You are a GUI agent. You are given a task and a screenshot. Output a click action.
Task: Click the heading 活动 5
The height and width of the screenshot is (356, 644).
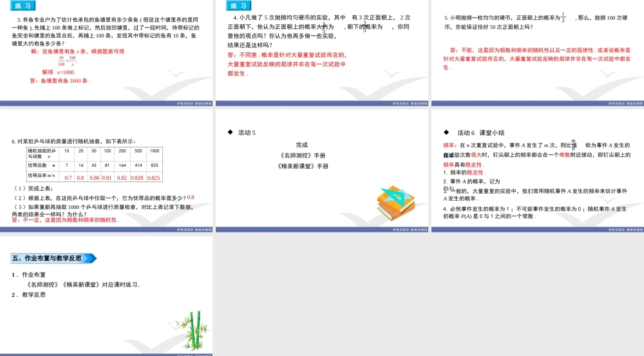point(247,133)
